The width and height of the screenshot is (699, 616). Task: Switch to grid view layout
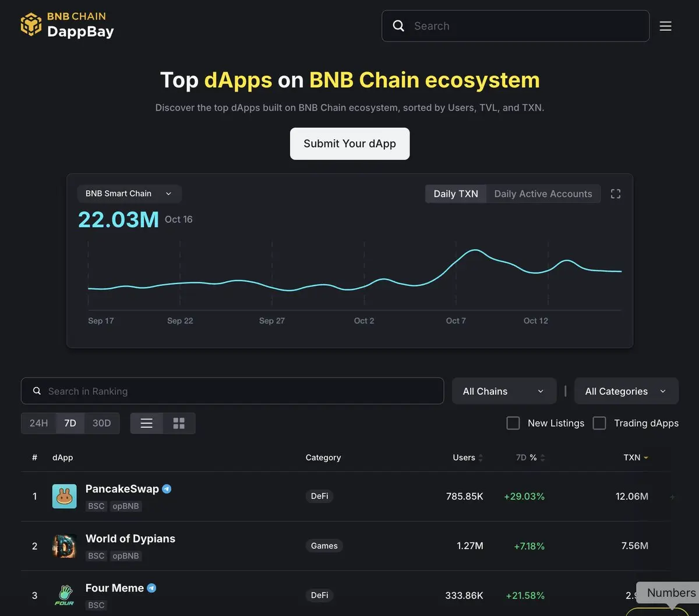click(x=179, y=423)
